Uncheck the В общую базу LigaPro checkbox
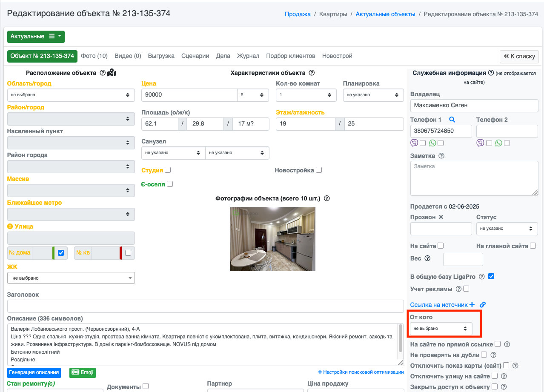544x392 pixels. point(491,276)
